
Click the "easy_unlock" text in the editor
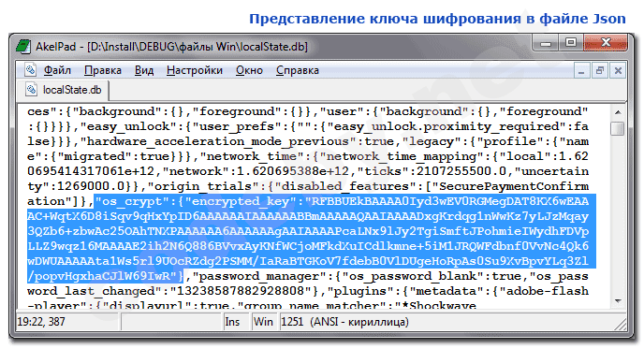click(132, 126)
